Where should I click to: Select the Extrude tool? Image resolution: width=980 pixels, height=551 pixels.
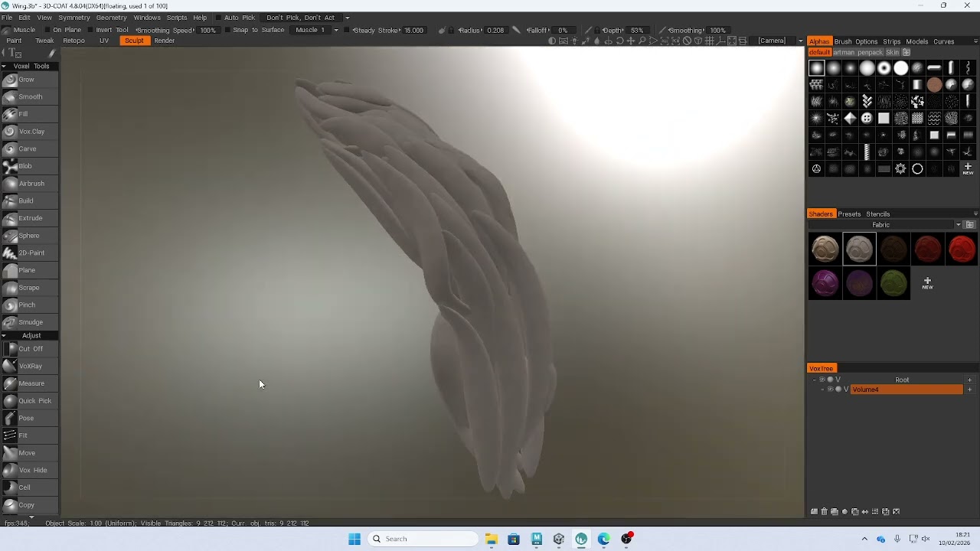(29, 218)
